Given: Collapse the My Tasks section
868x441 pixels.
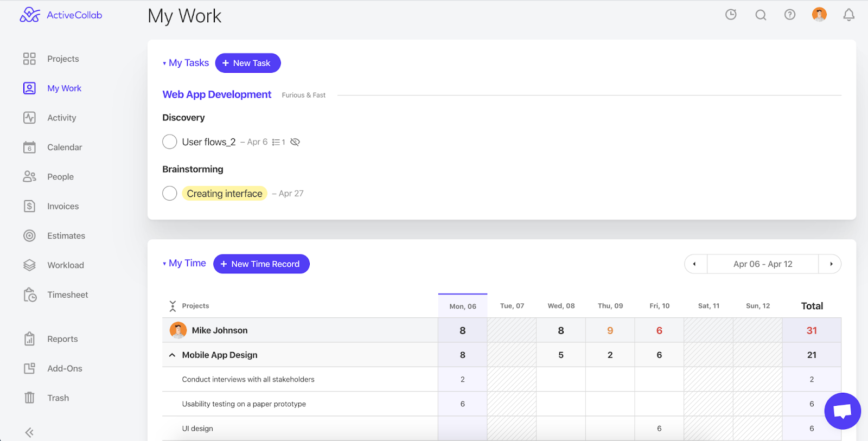Looking at the screenshot, I should (164, 63).
